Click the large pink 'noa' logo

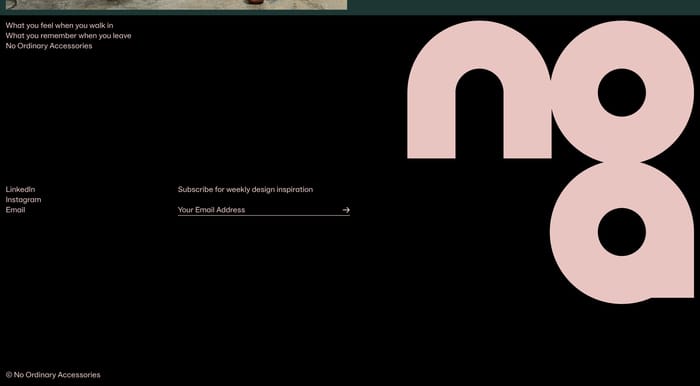pos(550,162)
